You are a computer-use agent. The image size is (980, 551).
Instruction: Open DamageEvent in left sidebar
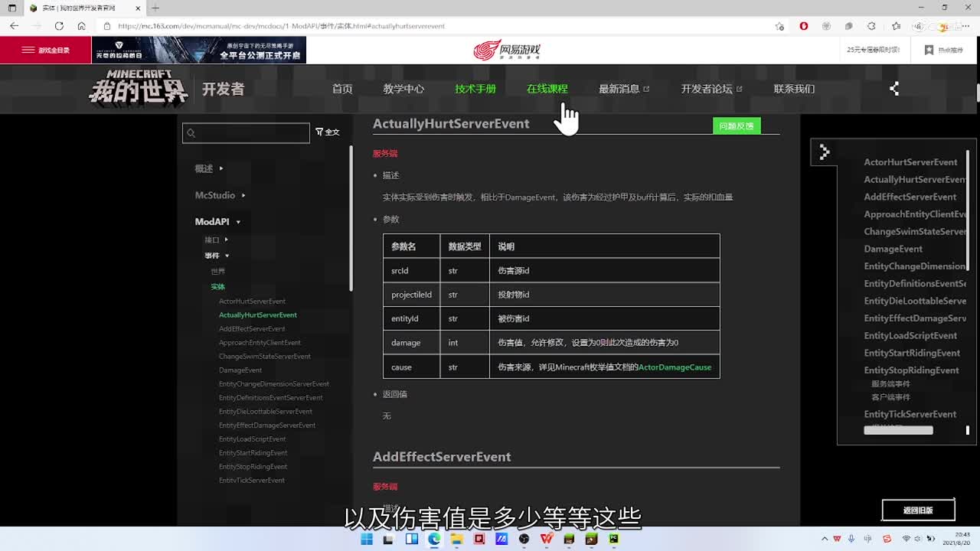click(x=240, y=370)
